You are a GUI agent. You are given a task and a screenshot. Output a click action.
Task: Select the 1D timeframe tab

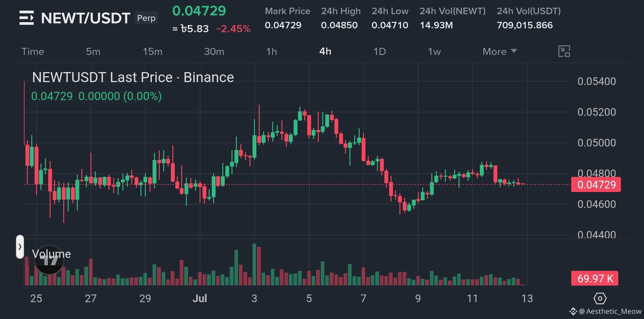[x=380, y=52]
